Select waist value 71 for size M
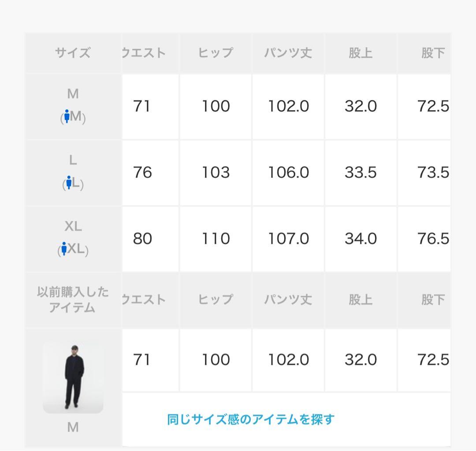The image size is (476, 451). click(x=142, y=106)
